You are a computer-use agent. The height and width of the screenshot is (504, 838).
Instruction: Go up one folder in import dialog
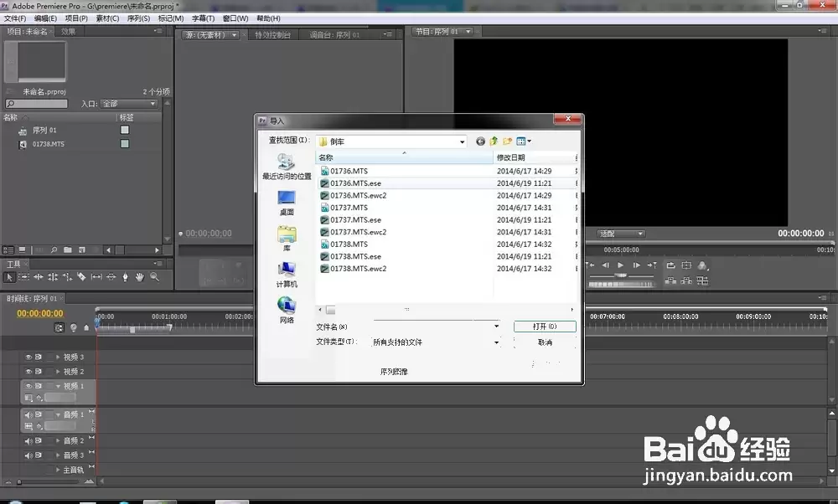494,141
